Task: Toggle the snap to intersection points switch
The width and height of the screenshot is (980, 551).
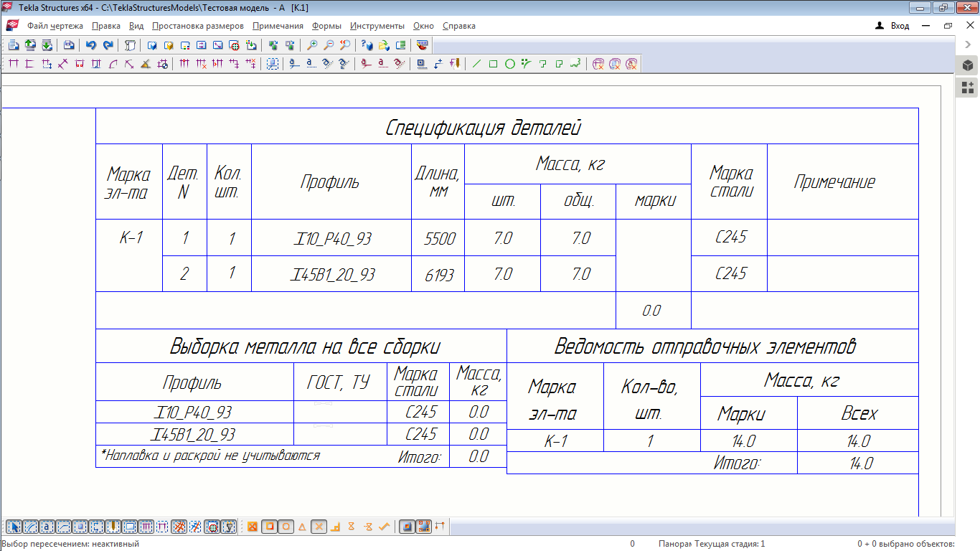Action: [x=319, y=527]
